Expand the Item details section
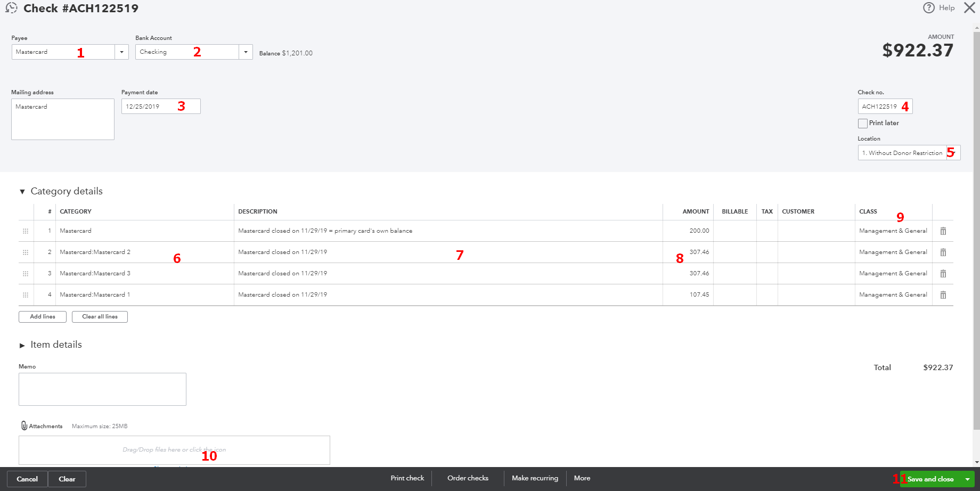 [22, 346]
